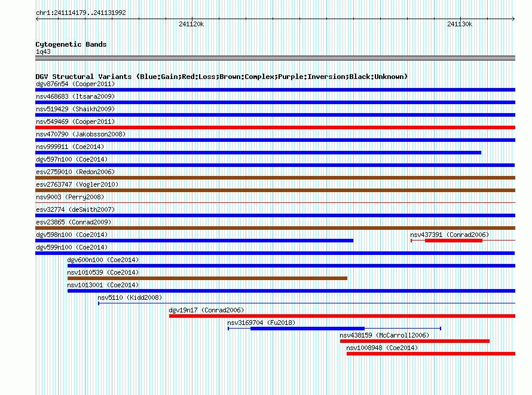The width and height of the screenshot is (532, 395).
Task: Click the Cytogenetic Bands track title
Action: 71,44
